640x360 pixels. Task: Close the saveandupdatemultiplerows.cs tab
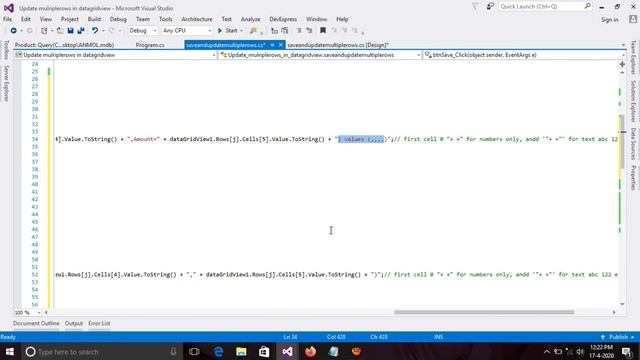pos(281,45)
